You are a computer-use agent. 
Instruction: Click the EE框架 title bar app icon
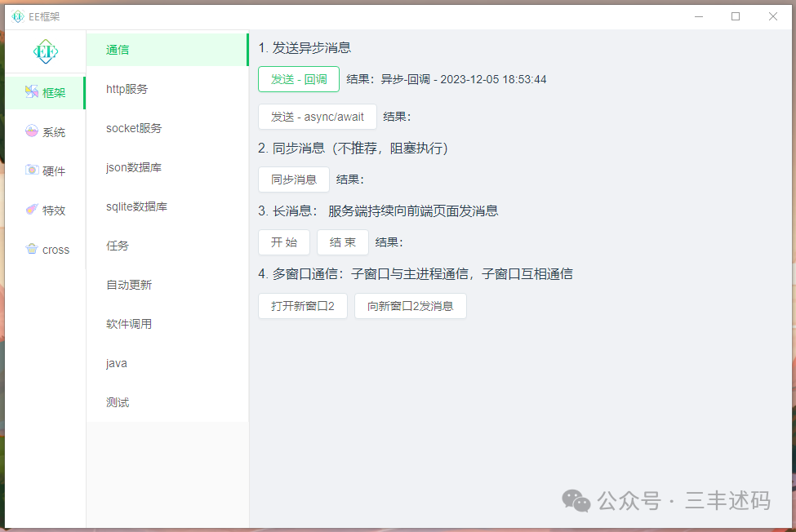[18, 17]
